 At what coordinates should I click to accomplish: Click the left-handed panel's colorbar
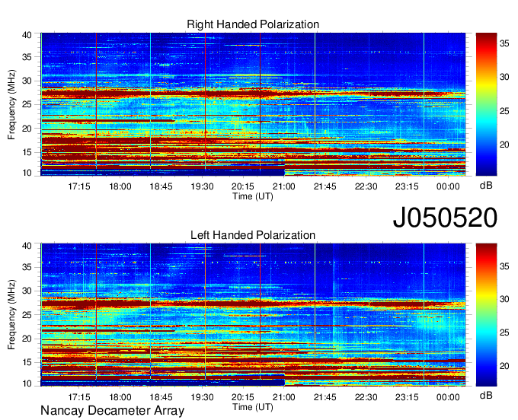tap(486, 315)
